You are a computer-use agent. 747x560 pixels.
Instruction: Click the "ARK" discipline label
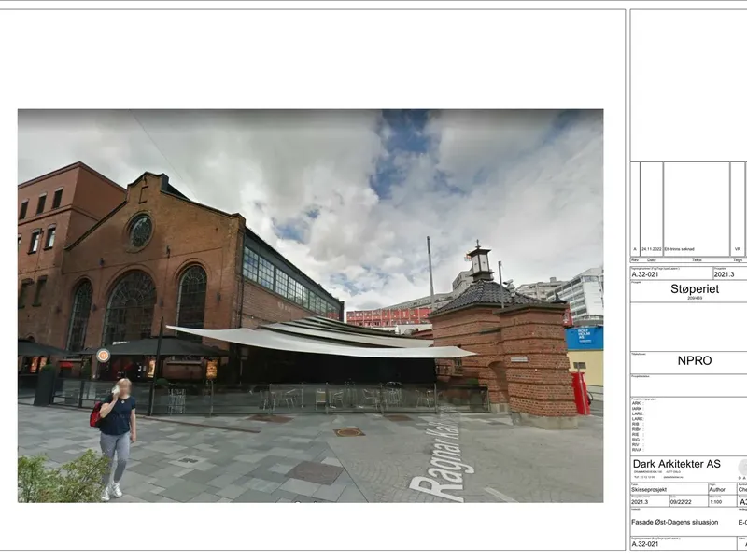pyautogui.click(x=637, y=403)
